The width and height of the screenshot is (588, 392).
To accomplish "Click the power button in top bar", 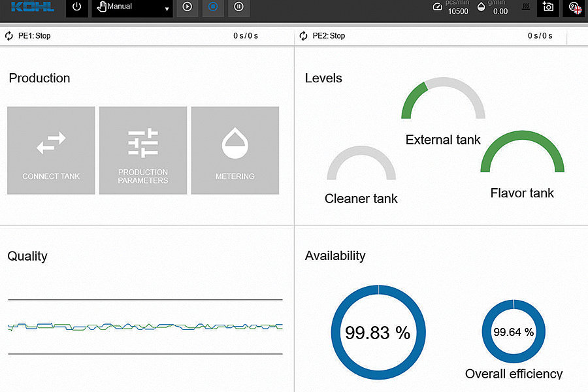I will [77, 8].
